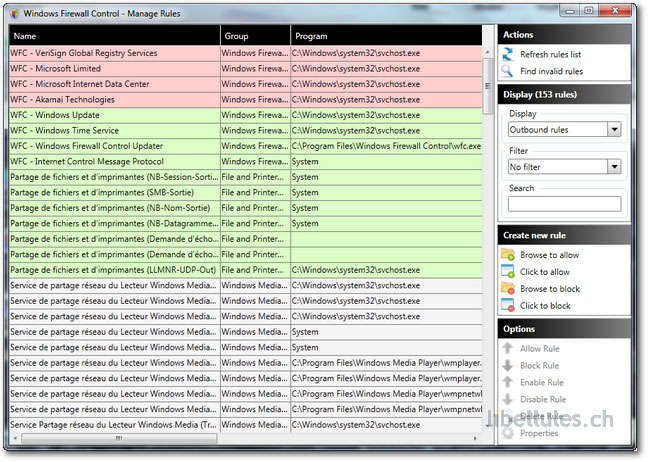Screen dimensions: 648x462
Task: Click the Enable Rule up-arrow icon
Action: (508, 382)
